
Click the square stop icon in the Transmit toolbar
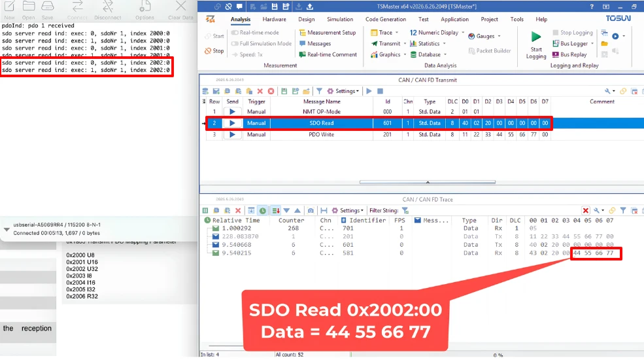pyautogui.click(x=380, y=91)
